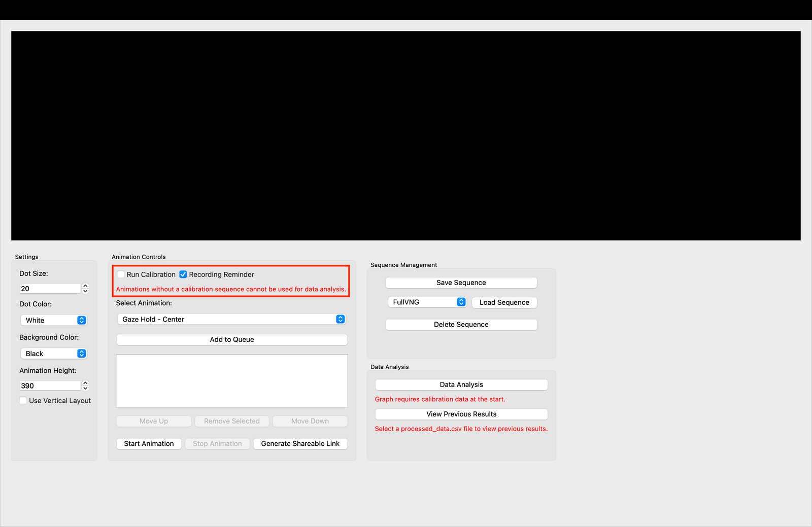Viewport: 812px width, 527px height.
Task: Expand the Select Animation dropdown
Action: pyautogui.click(x=340, y=319)
